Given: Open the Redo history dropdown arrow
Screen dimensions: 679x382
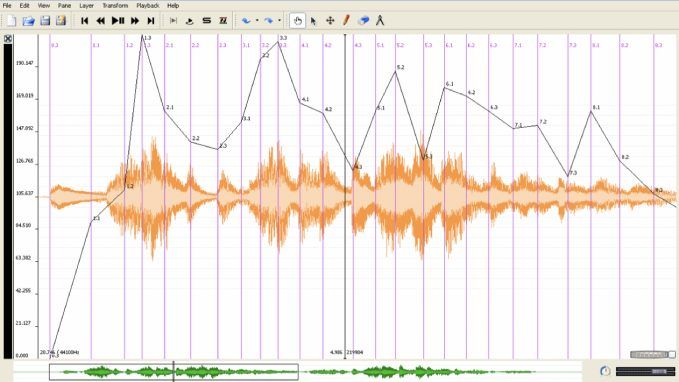Looking at the screenshot, I should (280, 20).
